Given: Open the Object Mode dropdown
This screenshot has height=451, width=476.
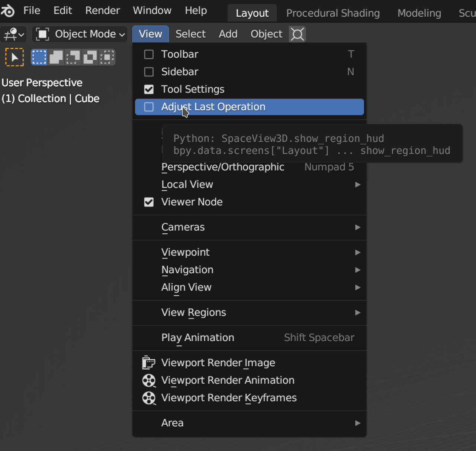Looking at the screenshot, I should click(80, 35).
